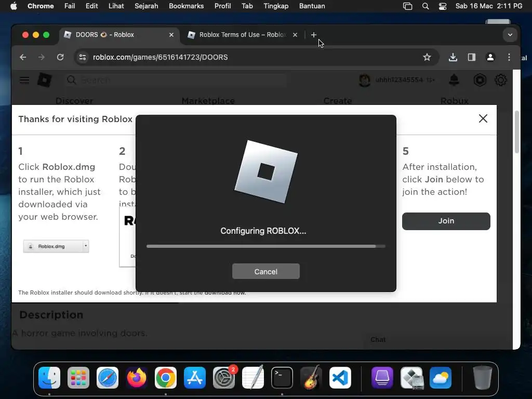This screenshot has width=532, height=399.
Task: Go forward to the next page
Action: [x=42, y=57]
